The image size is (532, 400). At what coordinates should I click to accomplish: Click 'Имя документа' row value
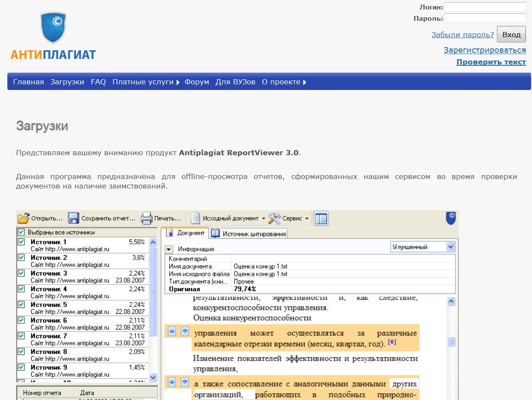tap(261, 266)
